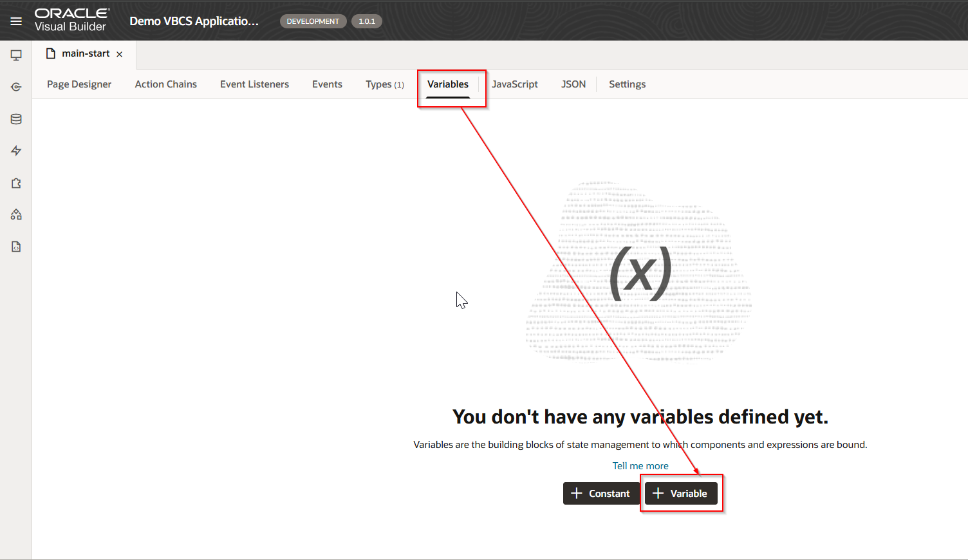
Task: Open the Source code file icon
Action: coord(16,247)
